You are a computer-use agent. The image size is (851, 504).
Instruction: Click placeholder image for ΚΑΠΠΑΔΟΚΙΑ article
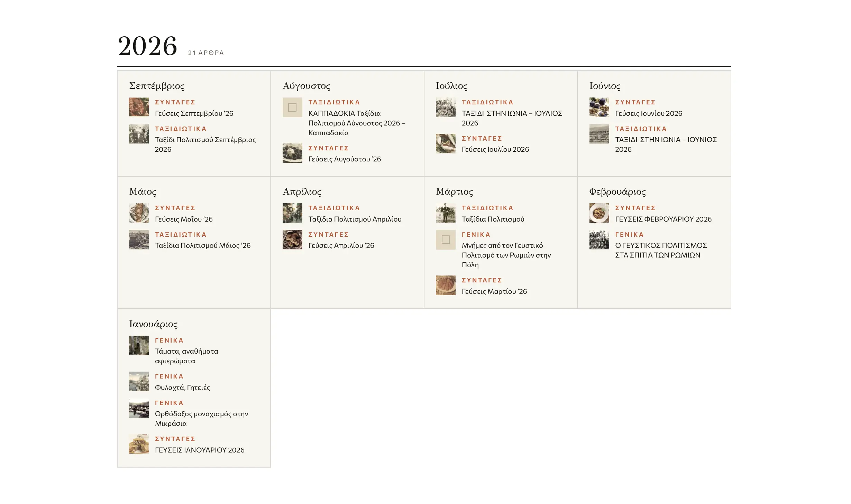pyautogui.click(x=292, y=107)
